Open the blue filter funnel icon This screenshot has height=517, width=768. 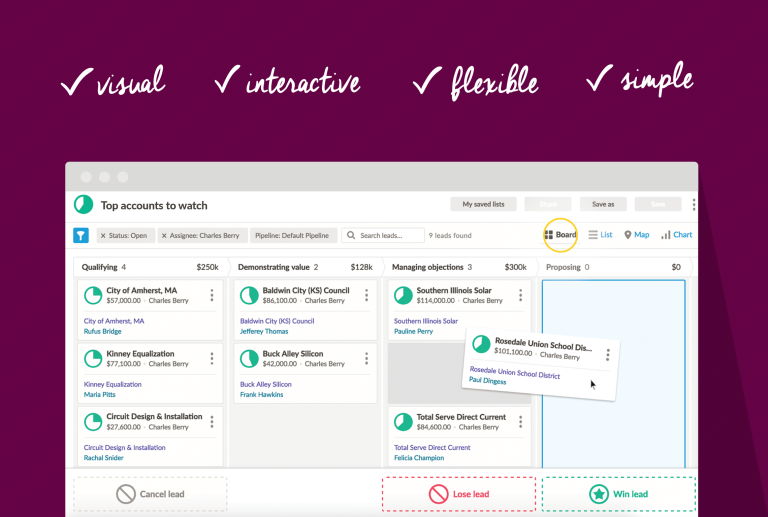(81, 235)
